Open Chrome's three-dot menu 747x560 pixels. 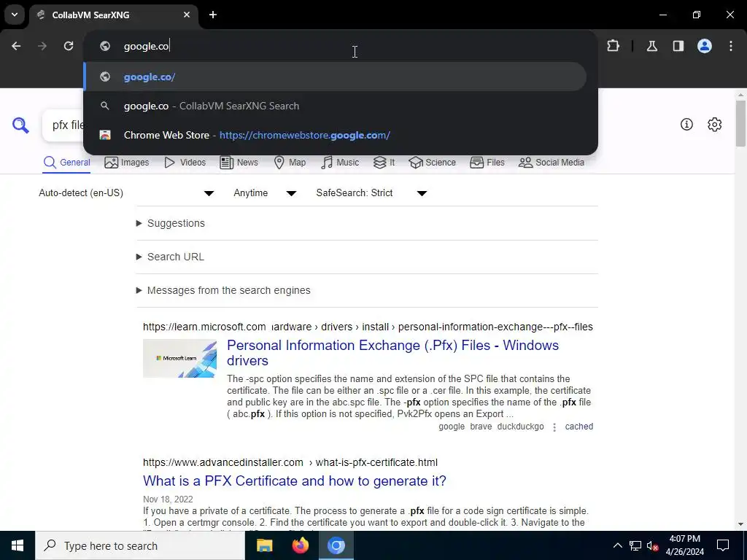(x=731, y=46)
